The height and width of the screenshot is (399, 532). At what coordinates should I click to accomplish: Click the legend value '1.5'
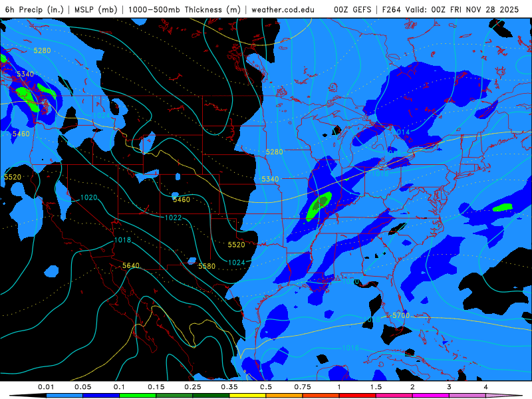pos(376,387)
